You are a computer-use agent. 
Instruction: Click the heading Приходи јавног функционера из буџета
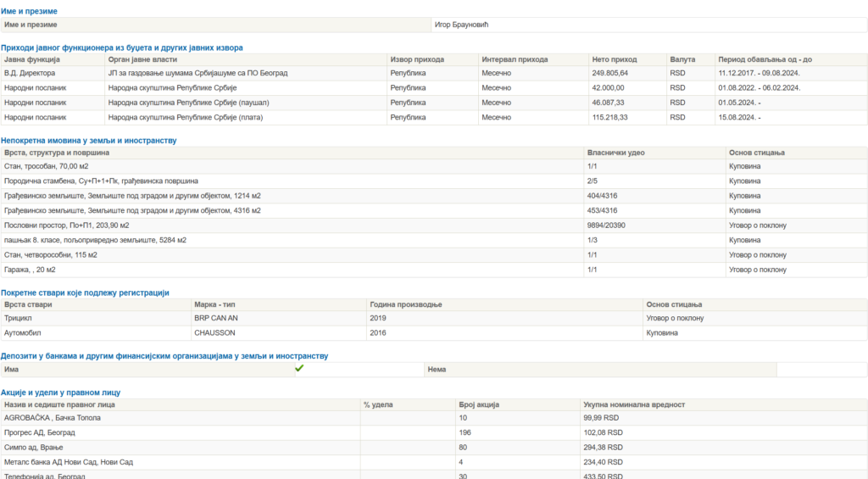(121, 47)
